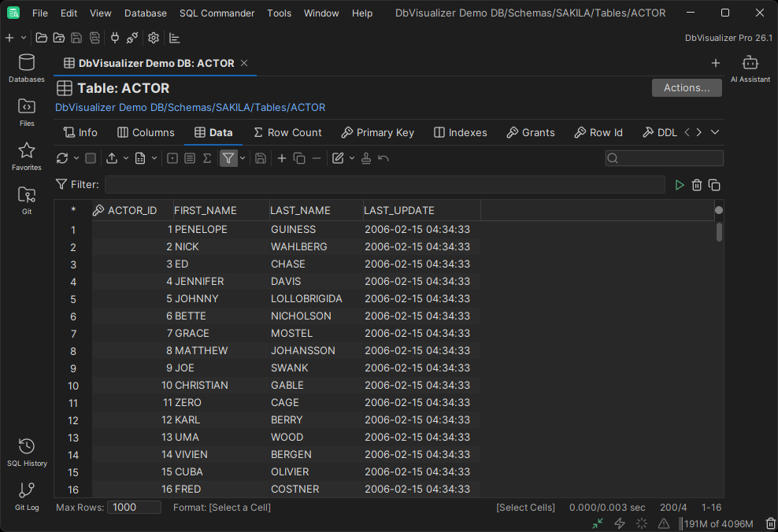Click the vertical scrollbar thumb of the grid

pos(719,232)
